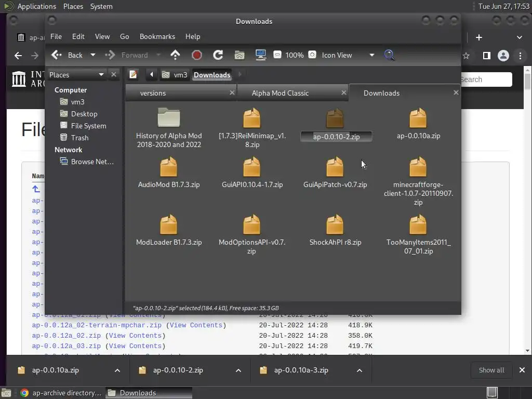Open Browse Network in the sidebar
Image resolution: width=532 pixels, height=399 pixels.
pos(92,162)
